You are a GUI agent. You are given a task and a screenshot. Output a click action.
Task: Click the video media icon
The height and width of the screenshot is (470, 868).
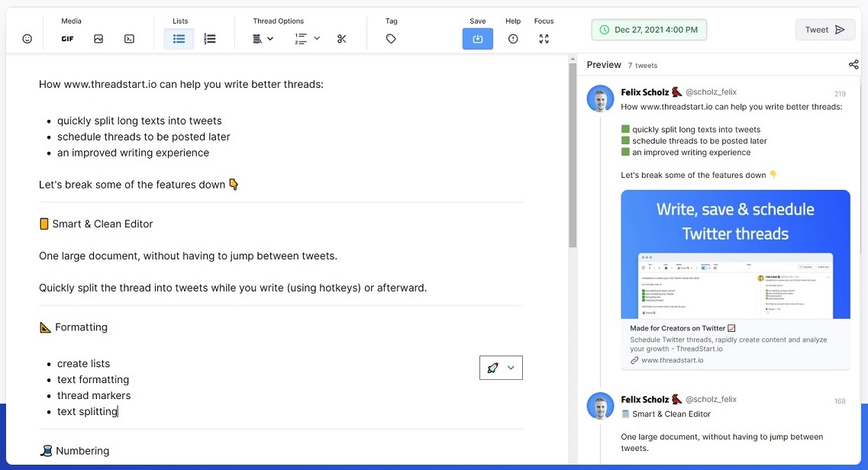pos(129,39)
